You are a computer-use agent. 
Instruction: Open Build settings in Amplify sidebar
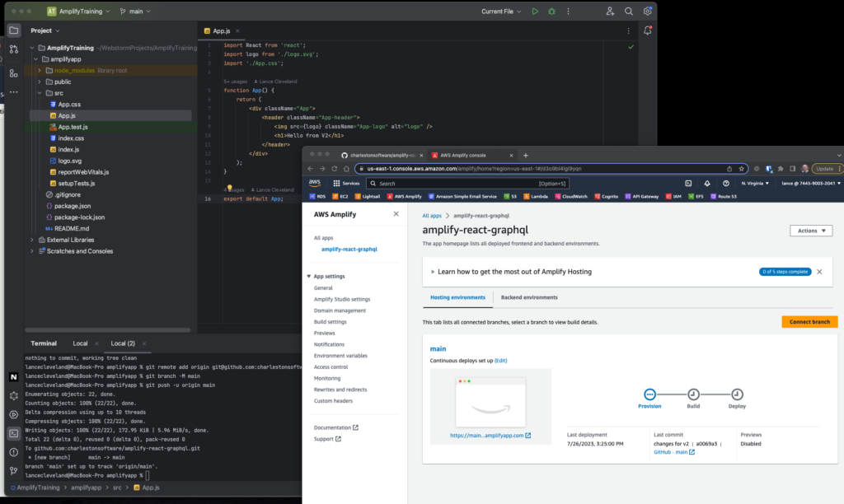coord(330,322)
